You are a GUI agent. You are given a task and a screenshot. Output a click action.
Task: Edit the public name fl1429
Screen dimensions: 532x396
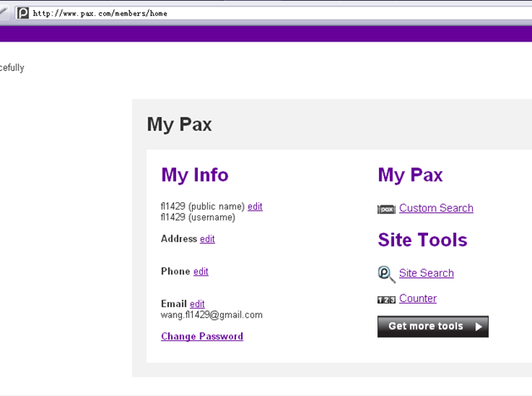point(255,206)
